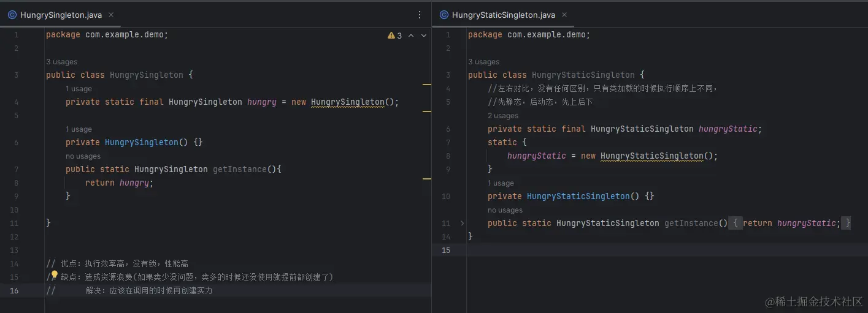Image resolution: width=868 pixels, height=313 pixels.
Task: Switch to HungrySingleton.java tab
Action: pyautogui.click(x=61, y=15)
